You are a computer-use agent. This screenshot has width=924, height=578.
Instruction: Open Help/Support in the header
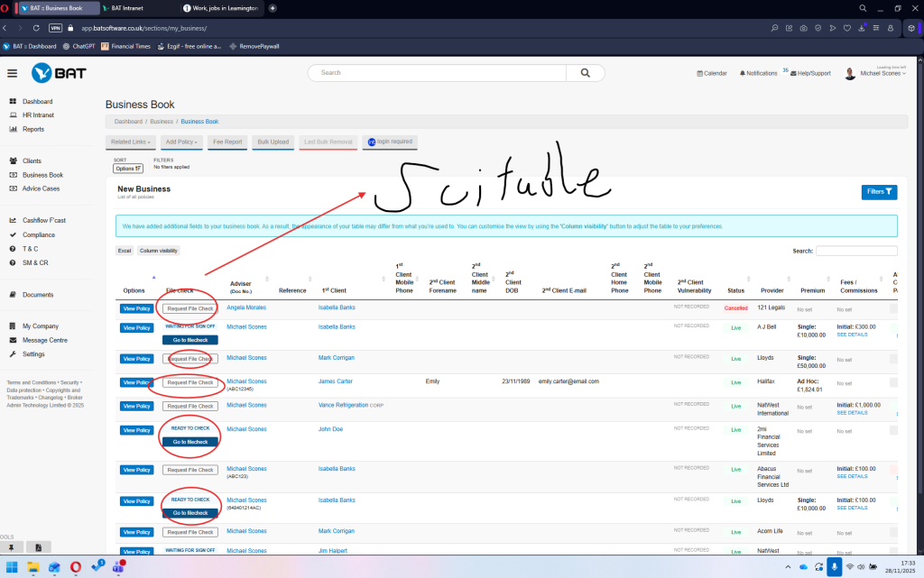point(809,73)
